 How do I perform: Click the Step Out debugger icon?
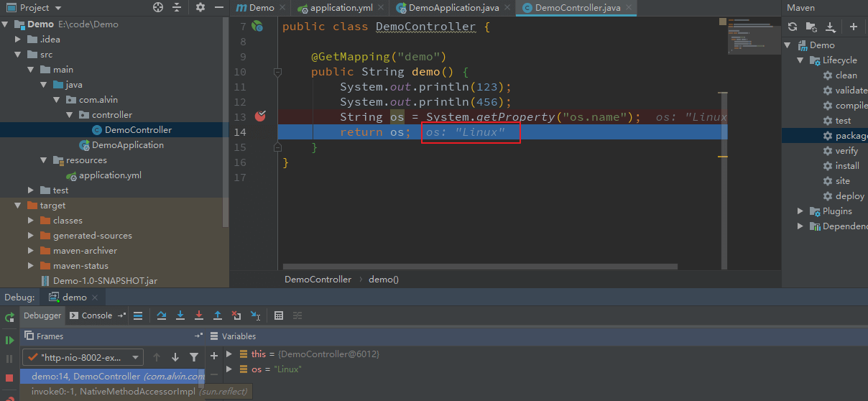coord(218,315)
